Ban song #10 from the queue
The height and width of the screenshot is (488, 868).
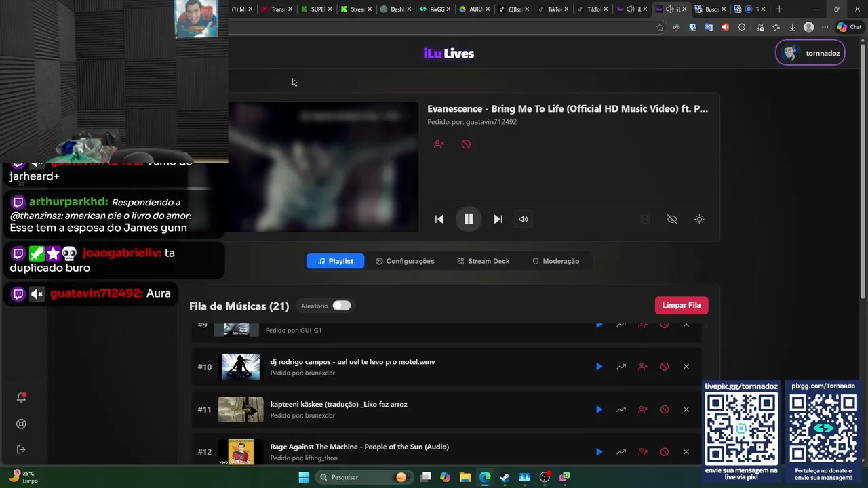tap(665, 367)
